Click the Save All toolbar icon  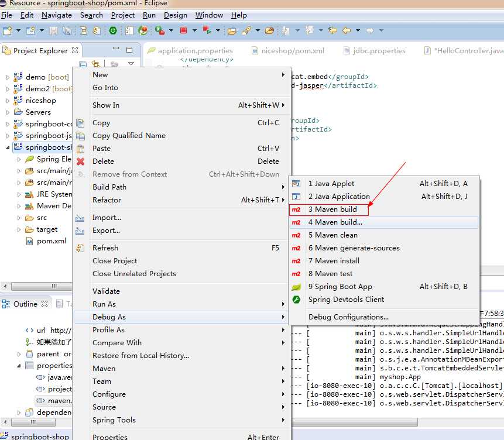(67, 30)
